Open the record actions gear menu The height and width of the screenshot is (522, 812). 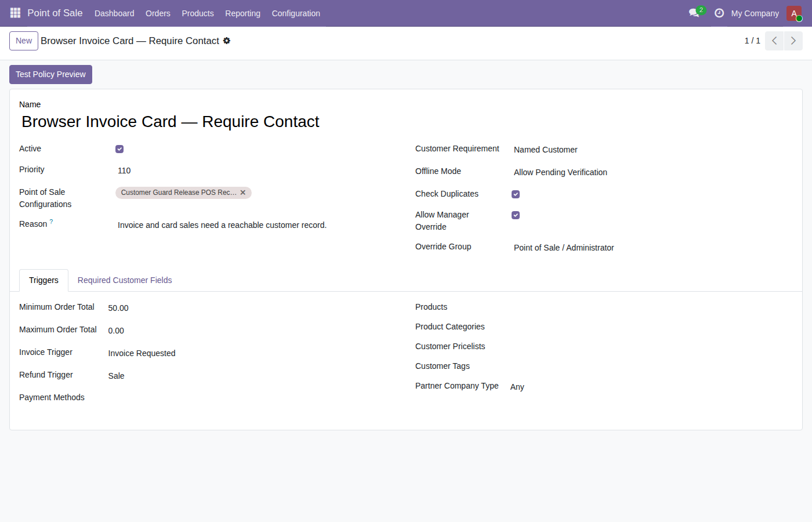[227, 41]
